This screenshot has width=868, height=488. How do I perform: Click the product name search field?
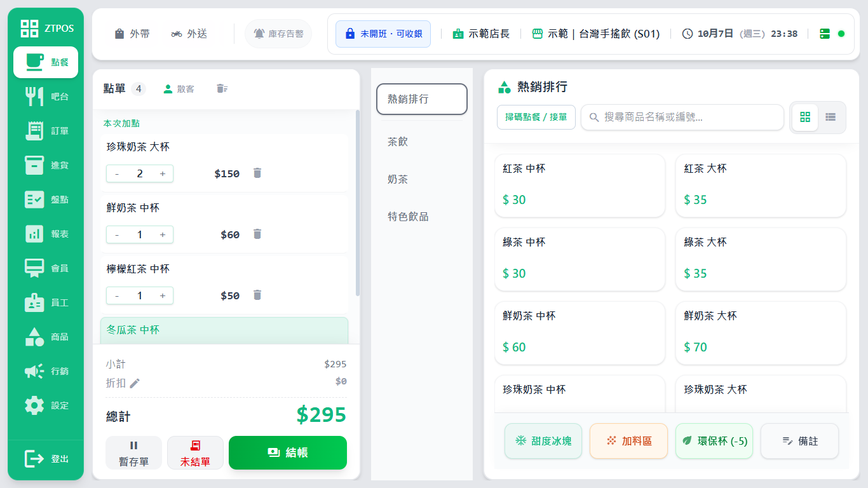pos(682,117)
